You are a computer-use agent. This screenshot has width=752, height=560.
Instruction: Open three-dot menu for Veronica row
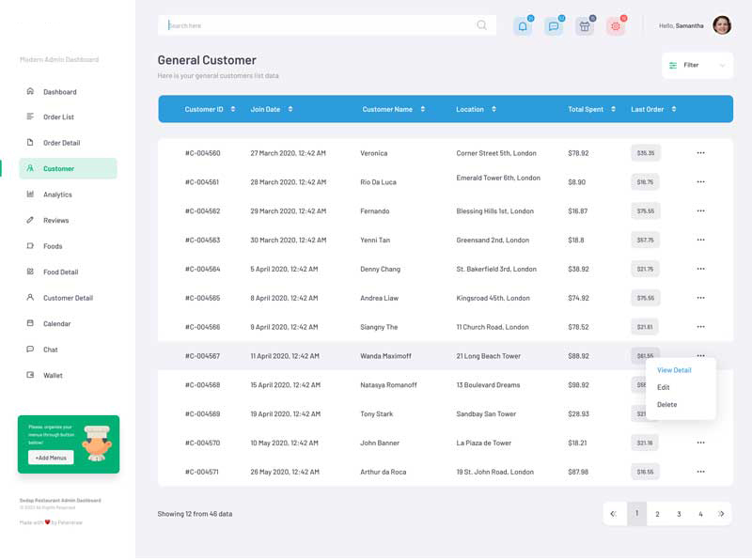(x=700, y=152)
